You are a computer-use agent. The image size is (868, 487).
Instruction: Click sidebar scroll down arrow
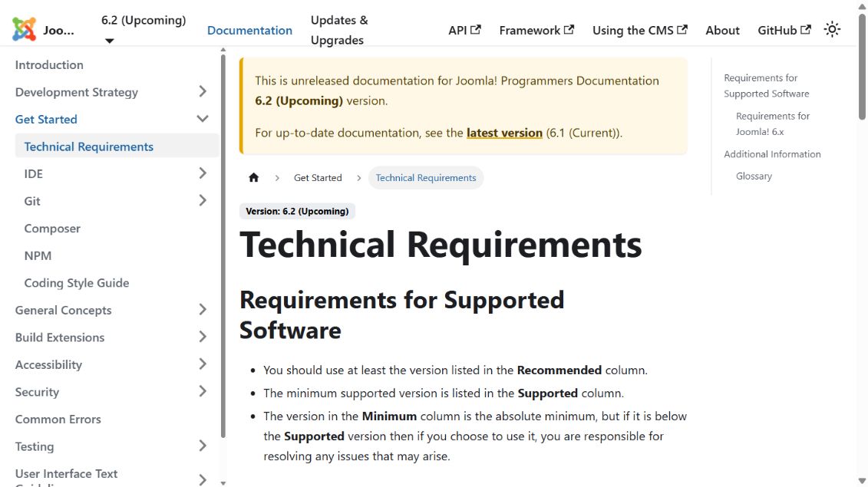point(223,483)
